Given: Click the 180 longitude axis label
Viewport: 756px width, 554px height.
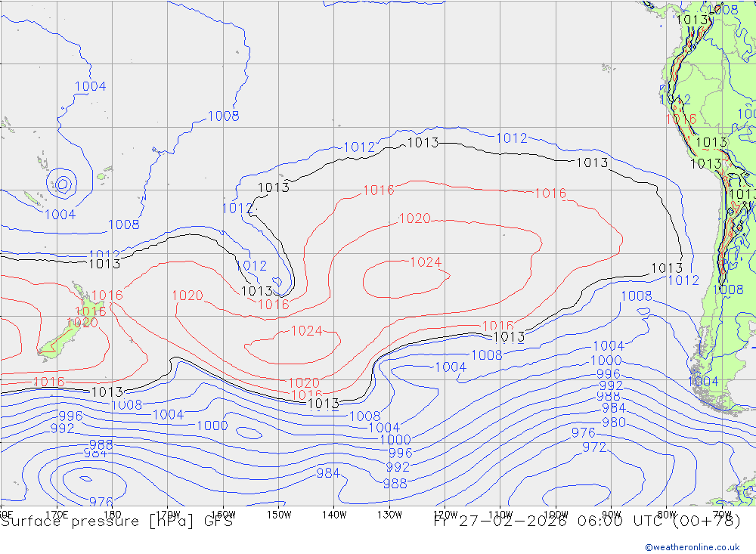Looking at the screenshot, I should 113,515.
